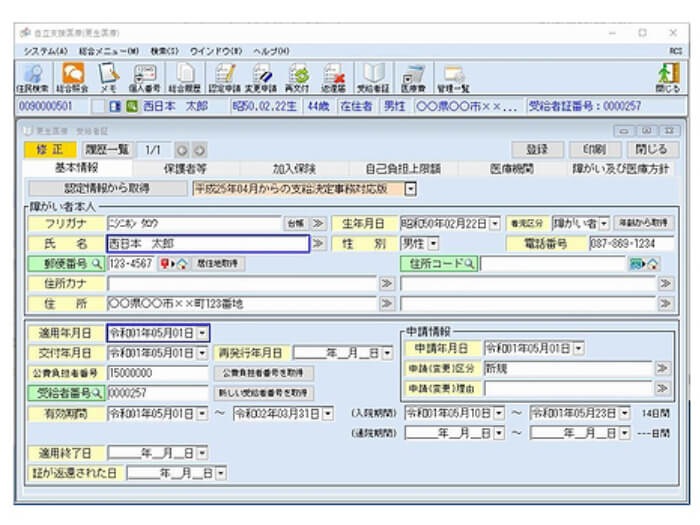Click the 氏名 field showing 西日本 太郎
The height and width of the screenshot is (525, 700).
[x=208, y=244]
